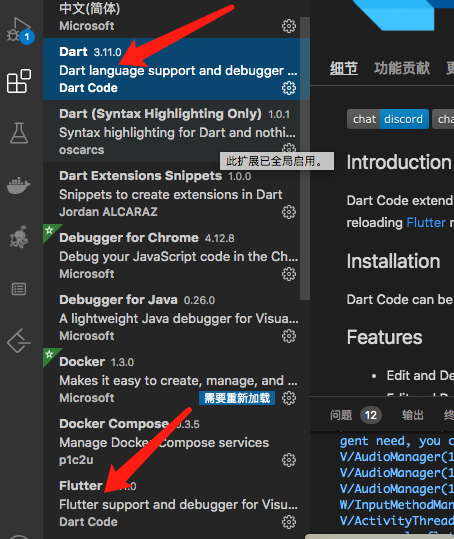Open the diamond-shaped activity bar icon

19,341
